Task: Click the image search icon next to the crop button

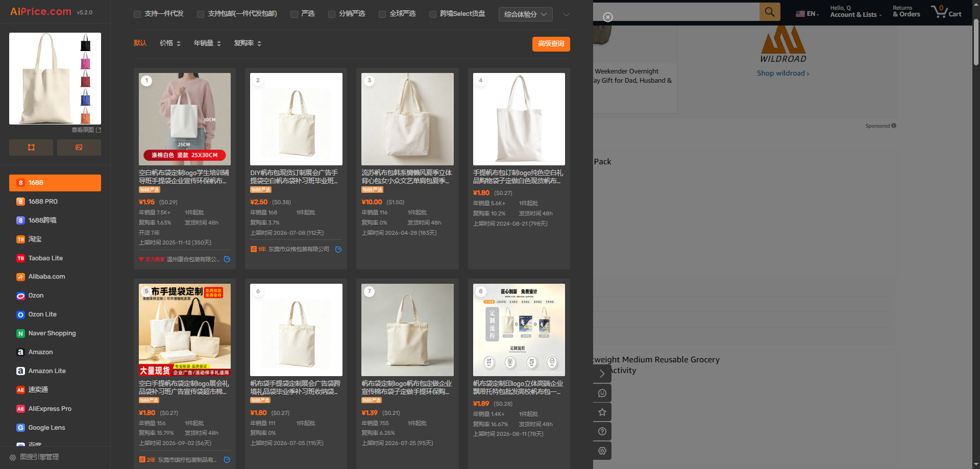Action: (79, 147)
